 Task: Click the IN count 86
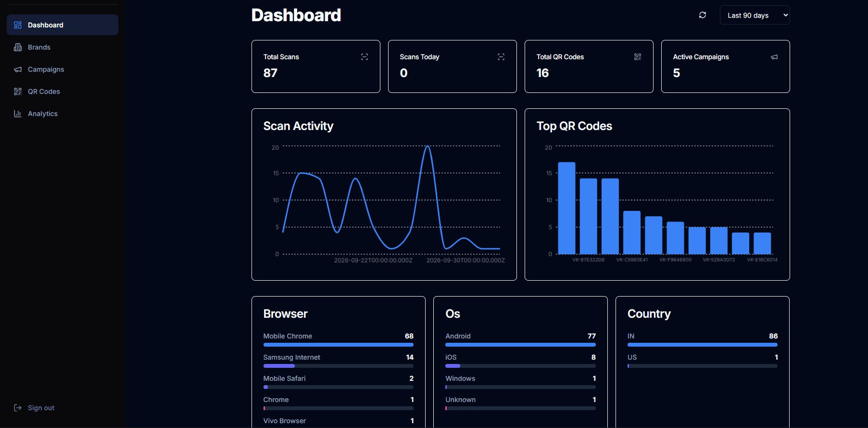[x=773, y=336]
